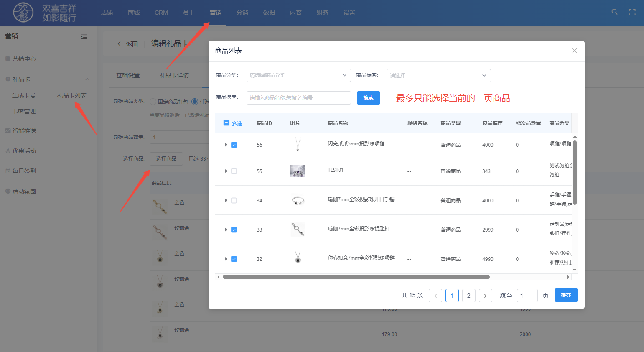Viewport: 644px width, 352px height.
Task: Click horizontal scrollbar of product table
Action: pos(356,277)
